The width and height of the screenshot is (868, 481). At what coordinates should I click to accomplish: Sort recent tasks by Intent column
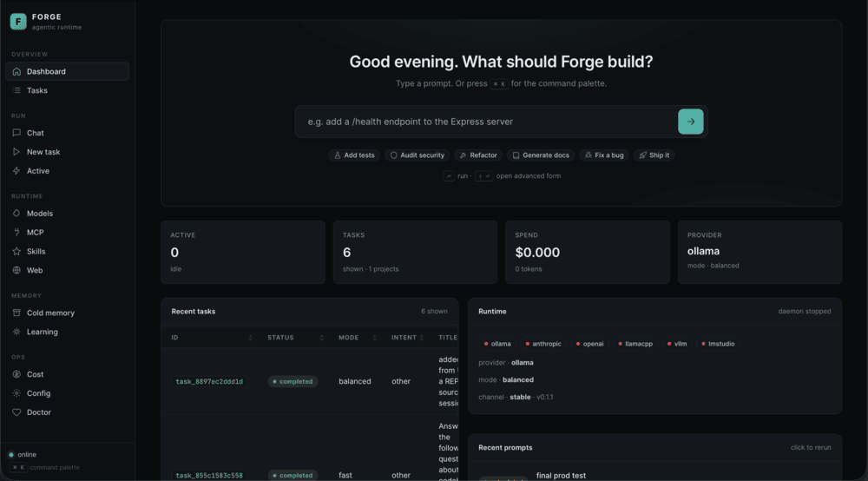point(408,338)
